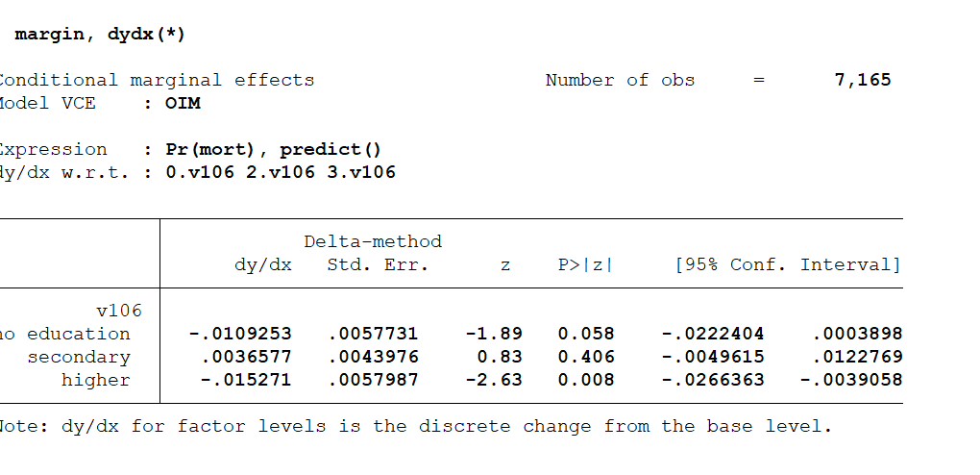Click the higher z-statistic -2.63

pos(494,380)
